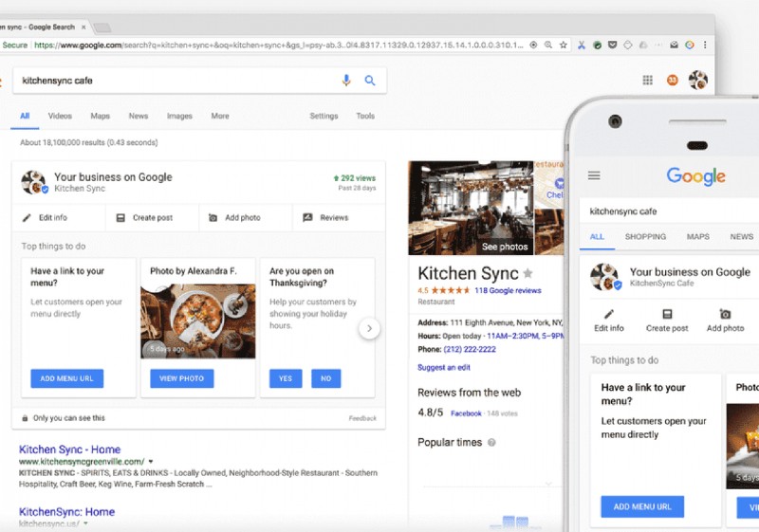
Task: Tap ADD MENU URL on phone
Action: click(642, 506)
